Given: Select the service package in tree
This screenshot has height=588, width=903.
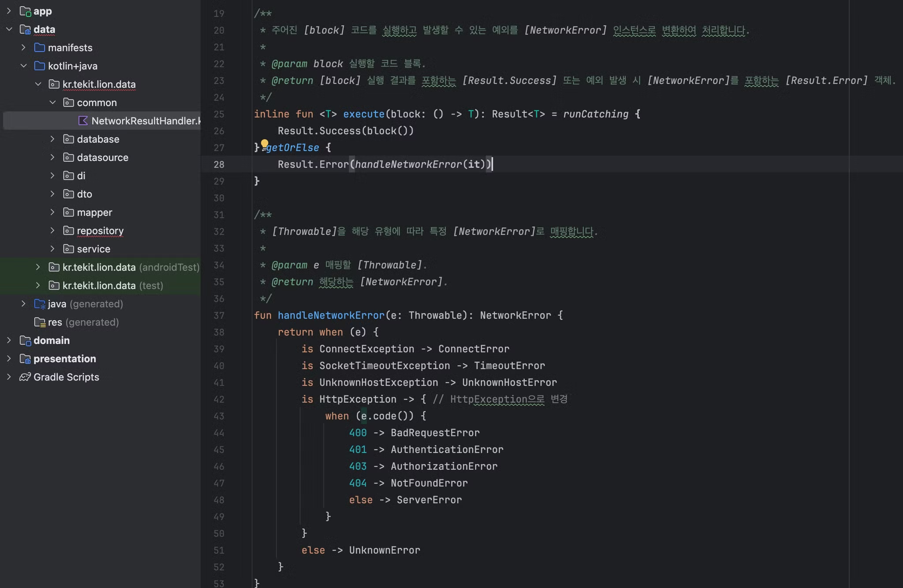Looking at the screenshot, I should coord(93,249).
